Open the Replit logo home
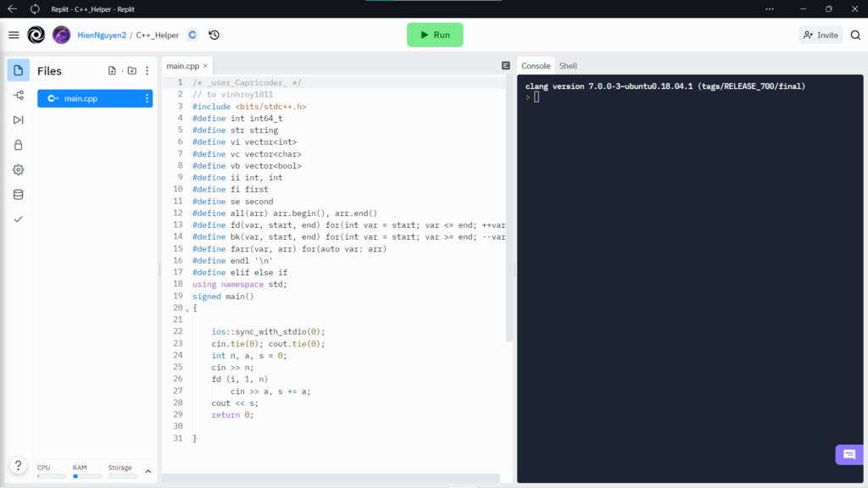 [x=36, y=35]
